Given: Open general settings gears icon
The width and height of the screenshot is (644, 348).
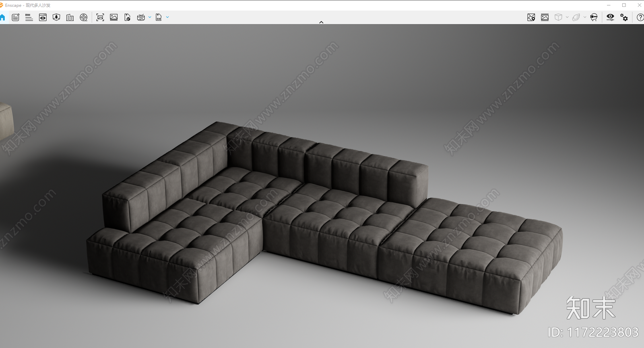Looking at the screenshot, I should 624,17.
